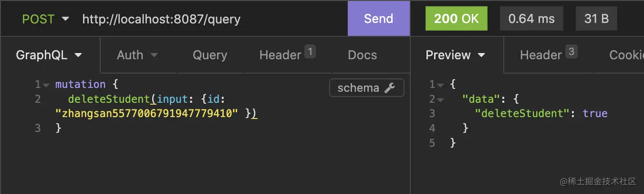Switch to the Query tab
This screenshot has width=644, height=194.
pos(210,55)
